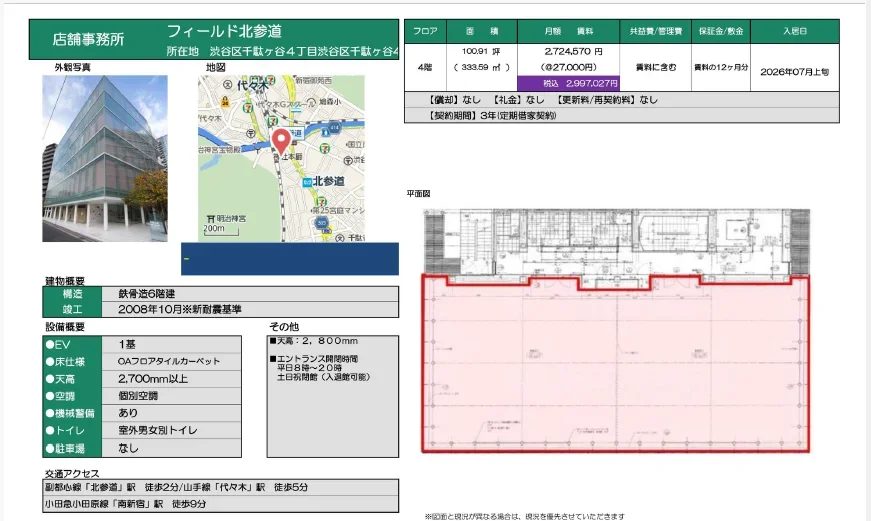Click the 交通アクセス section heading
Screen dimensions: 871x521
pyautogui.click(x=72, y=474)
